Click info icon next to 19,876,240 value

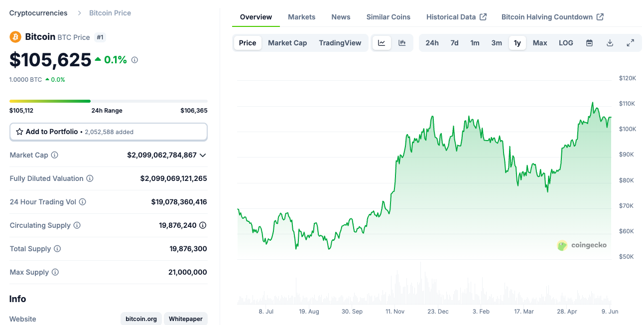coord(203,225)
